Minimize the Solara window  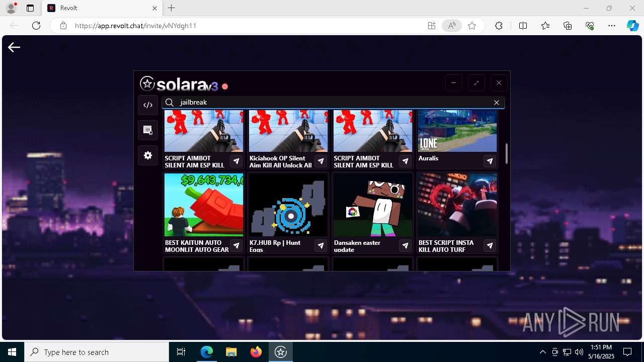pos(453,83)
